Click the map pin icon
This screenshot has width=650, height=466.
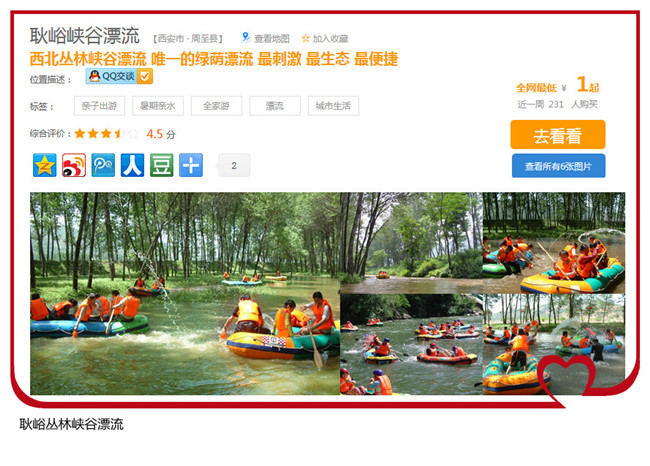coord(245,37)
